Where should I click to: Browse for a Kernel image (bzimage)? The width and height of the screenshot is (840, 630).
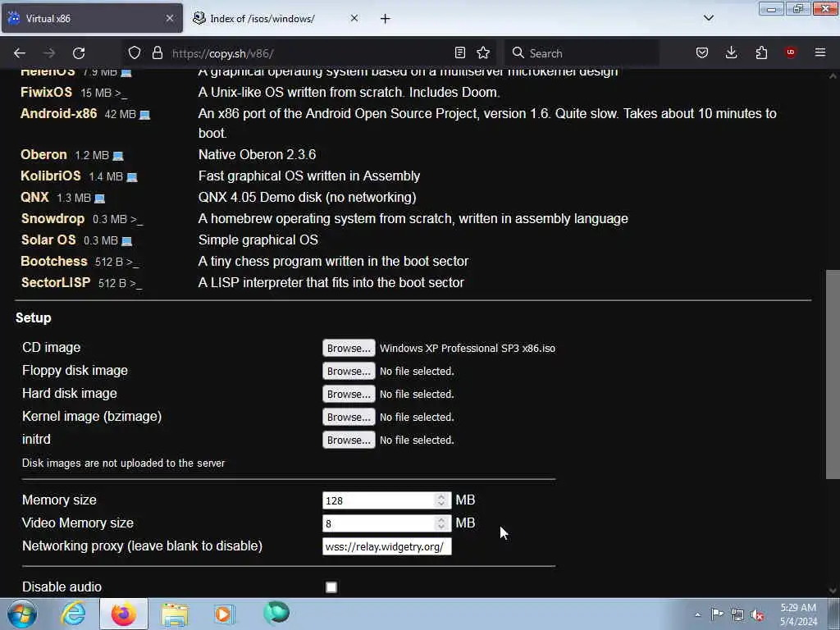tap(349, 418)
